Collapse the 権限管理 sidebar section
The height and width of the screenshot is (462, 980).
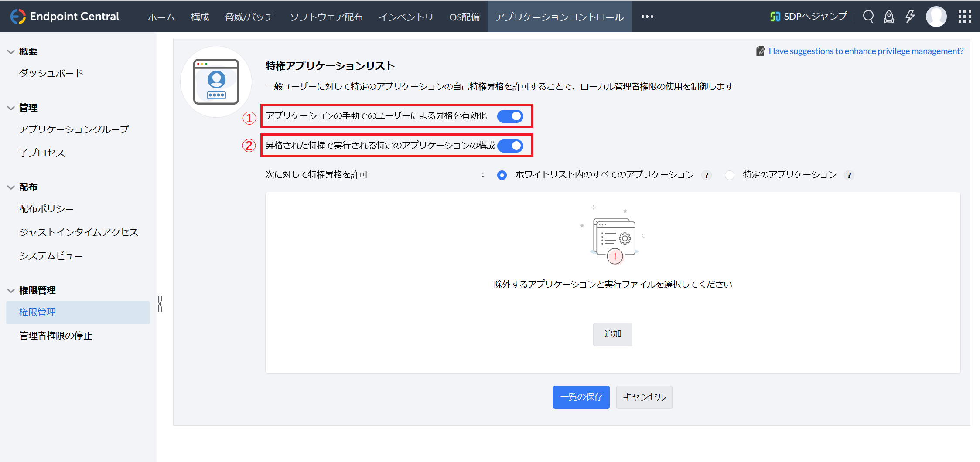point(11,290)
